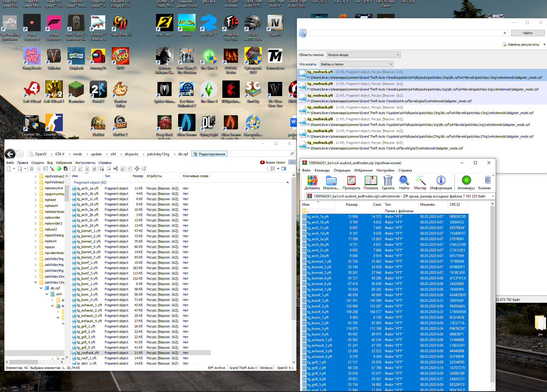
Task: Click the green double-arrow icon in OpenIV toolbar
Action: pyautogui.click(x=59, y=169)
